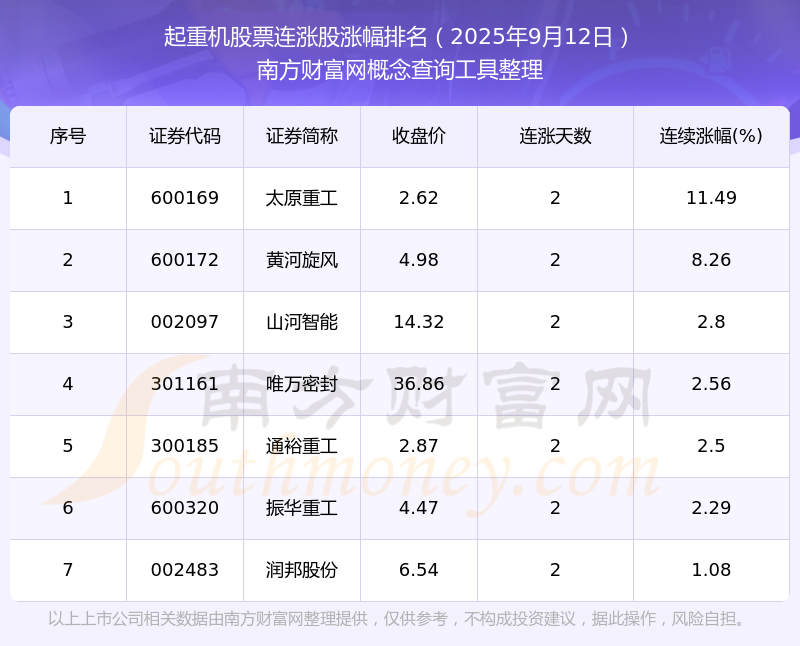This screenshot has width=800, height=646.
Task: Click 连涨天数 value in 山河智能 row
Action: [556, 322]
